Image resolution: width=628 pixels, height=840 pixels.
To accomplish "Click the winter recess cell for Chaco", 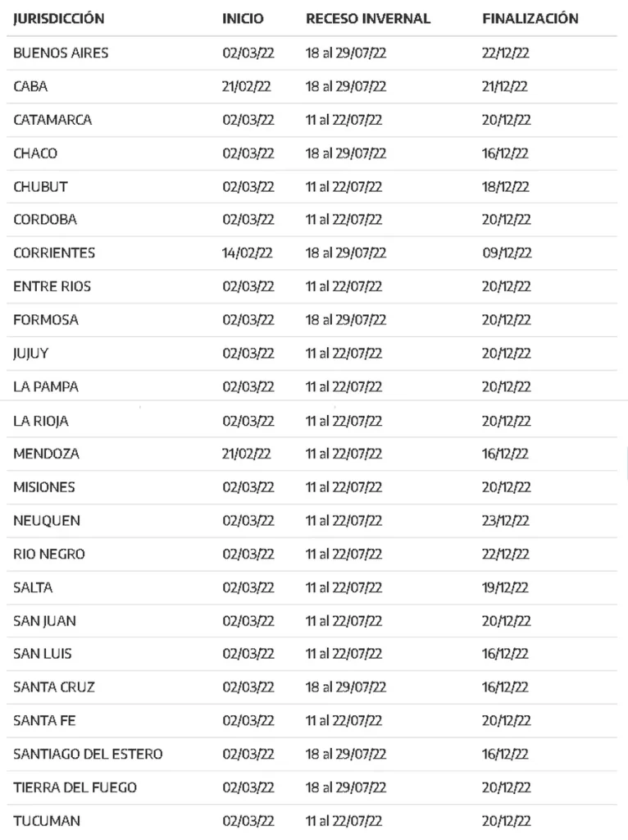I will [346, 153].
